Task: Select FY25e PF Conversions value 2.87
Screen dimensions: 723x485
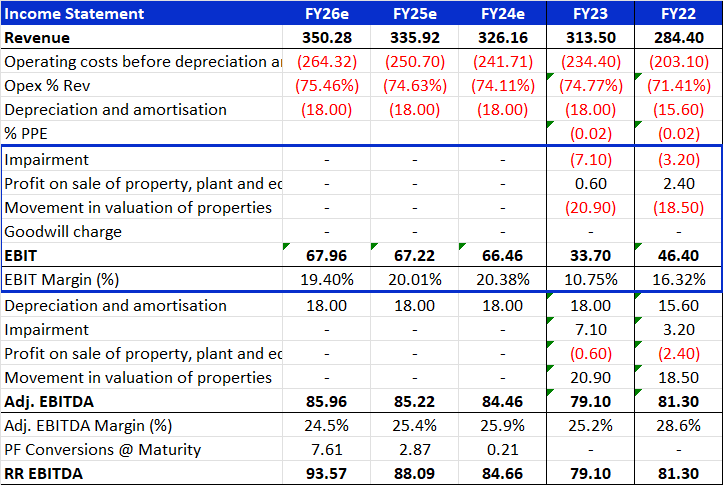Action: pyautogui.click(x=414, y=450)
